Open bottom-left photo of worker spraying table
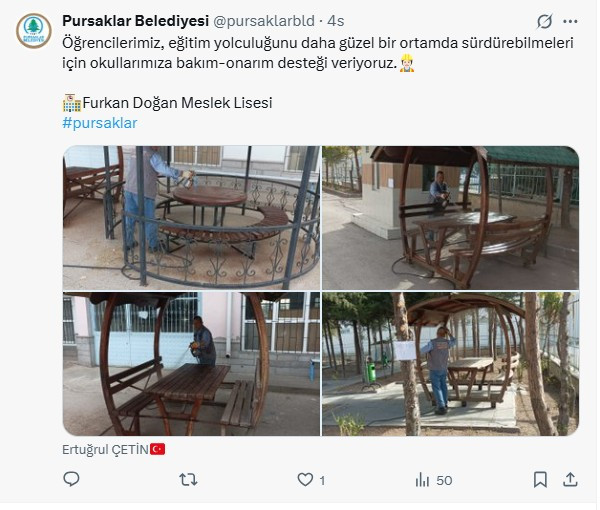 coord(191,364)
